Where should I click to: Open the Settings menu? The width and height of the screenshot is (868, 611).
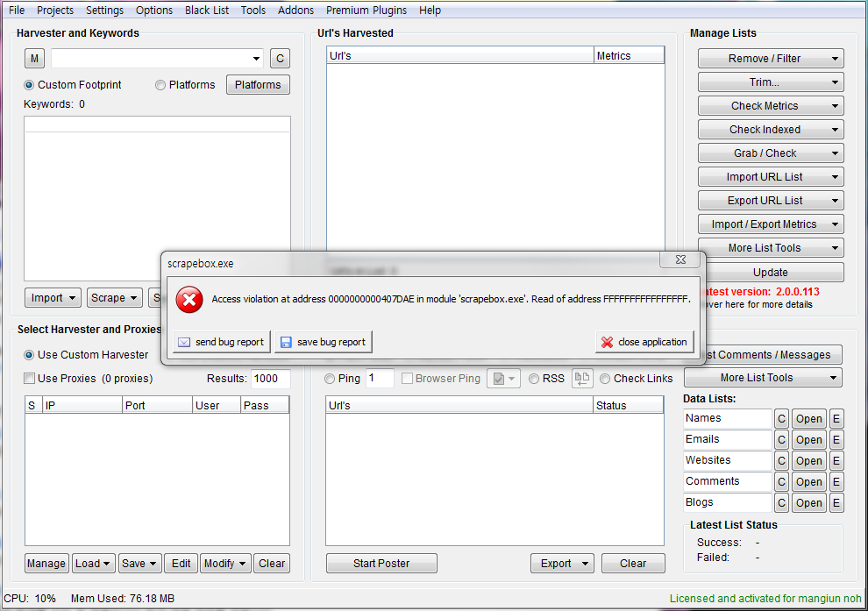pos(104,10)
